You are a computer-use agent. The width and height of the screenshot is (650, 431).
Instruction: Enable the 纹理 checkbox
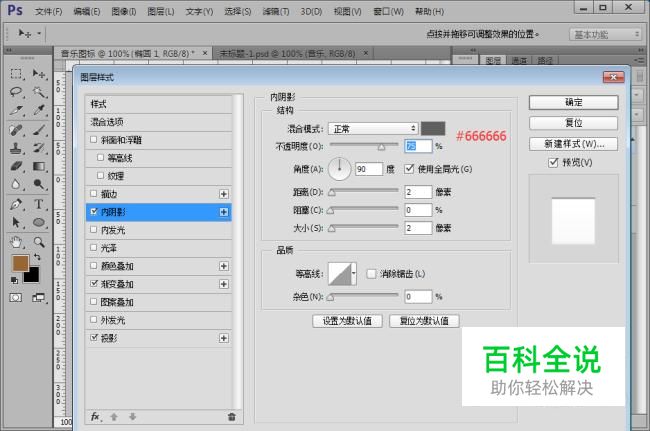[100, 176]
